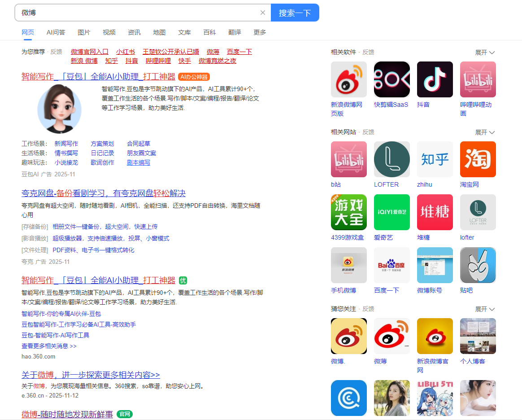Open the 新浪微博官网 golden icon
This screenshot has width=522, height=420.
coord(435,336)
